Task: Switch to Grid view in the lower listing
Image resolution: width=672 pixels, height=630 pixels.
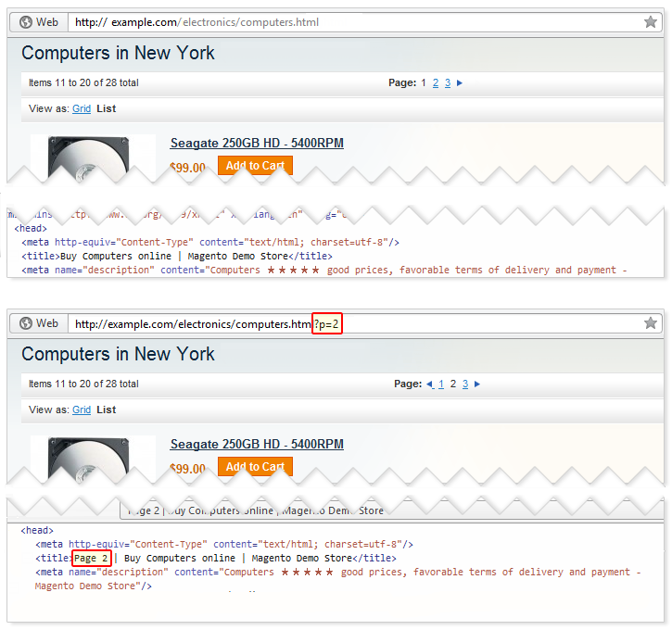Action: 82,410
